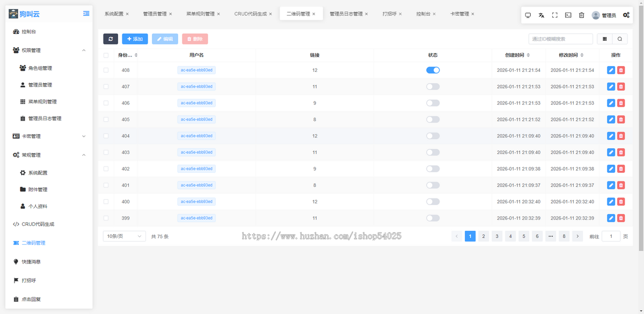This screenshot has height=314, width=644.
Task: Collapse the sidebar with the menu fold icon
Action: point(86,13)
